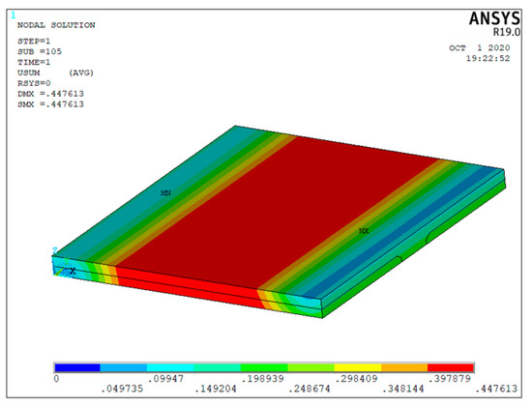Screen dimensions: 532x407
Task: Click the MX maximum marker on plate
Action: tap(364, 231)
